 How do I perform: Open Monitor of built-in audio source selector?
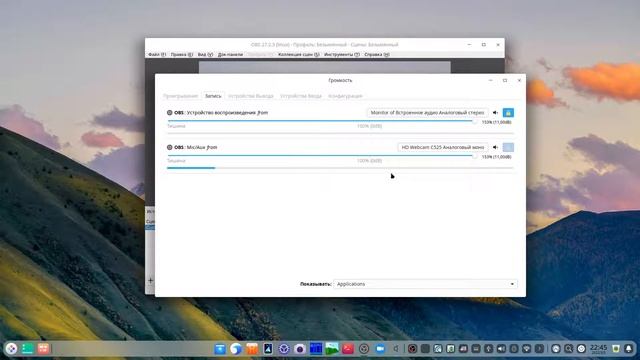[427, 113]
